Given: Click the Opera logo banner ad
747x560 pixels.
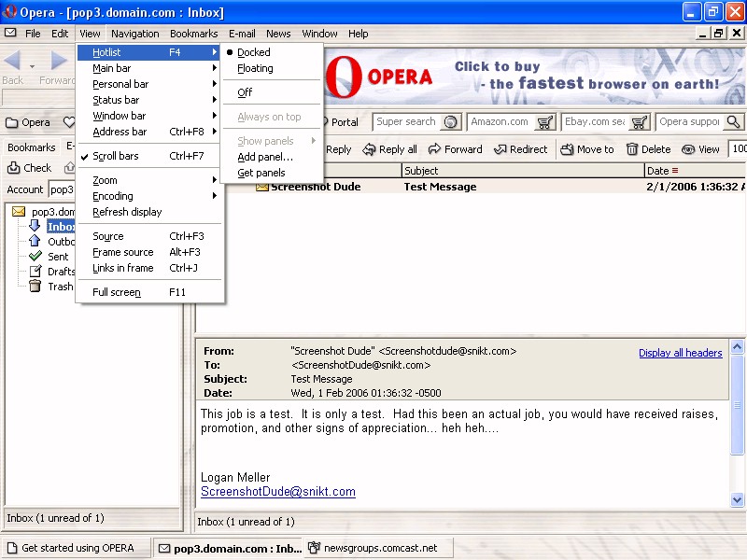Looking at the screenshot, I should (x=534, y=77).
